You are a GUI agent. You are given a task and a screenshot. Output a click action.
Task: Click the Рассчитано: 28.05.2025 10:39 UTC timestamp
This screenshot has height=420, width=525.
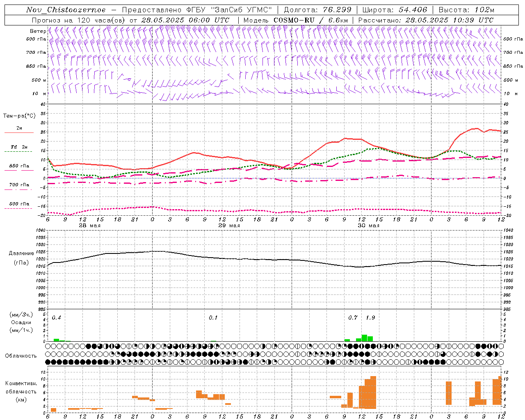tap(426, 20)
